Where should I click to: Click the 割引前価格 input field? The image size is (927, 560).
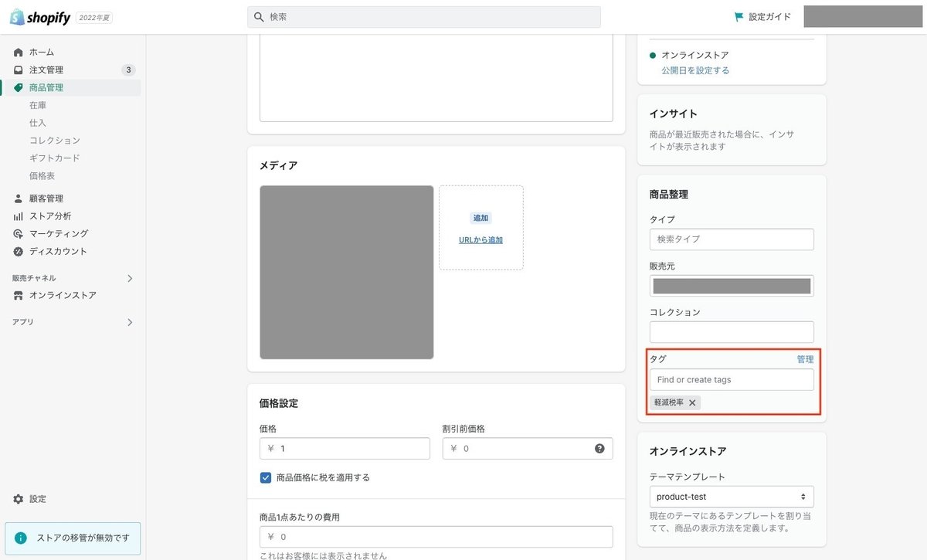pos(528,449)
